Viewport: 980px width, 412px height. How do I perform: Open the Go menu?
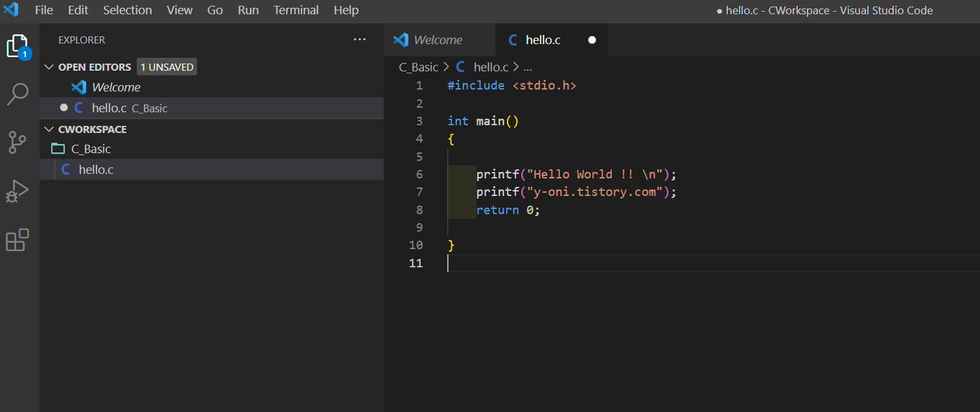pos(215,10)
